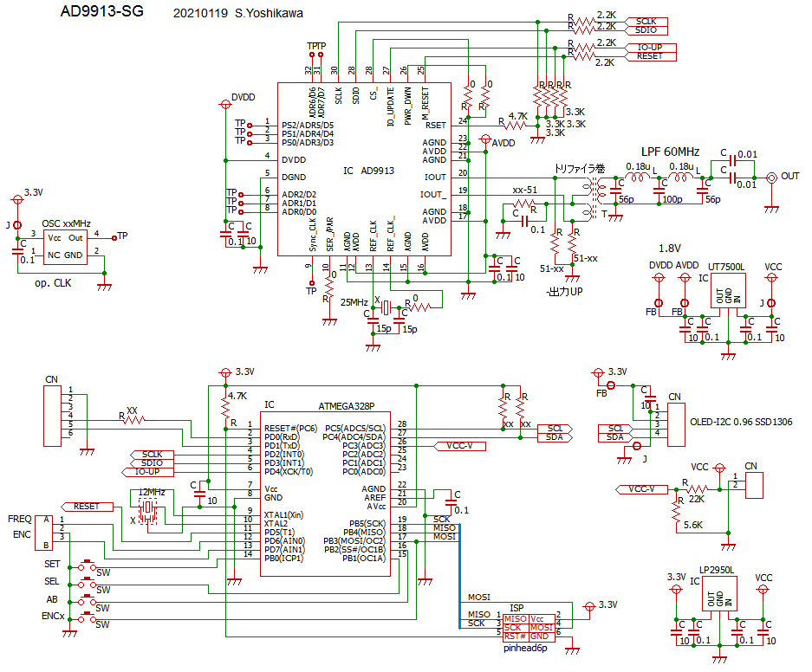Select the AB switch symbol
This screenshot has height=672, width=812.
coord(88,600)
